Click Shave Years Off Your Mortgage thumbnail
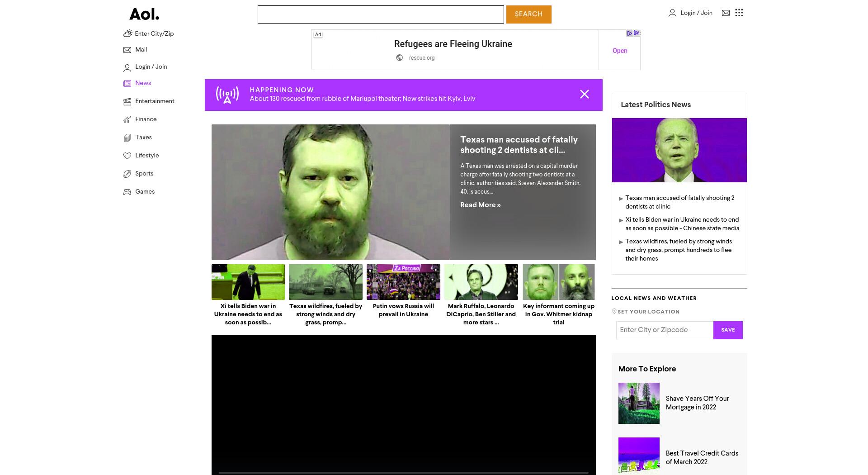 (639, 403)
